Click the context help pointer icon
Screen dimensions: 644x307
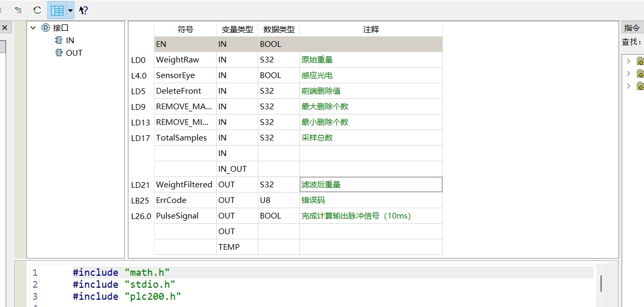(83, 10)
